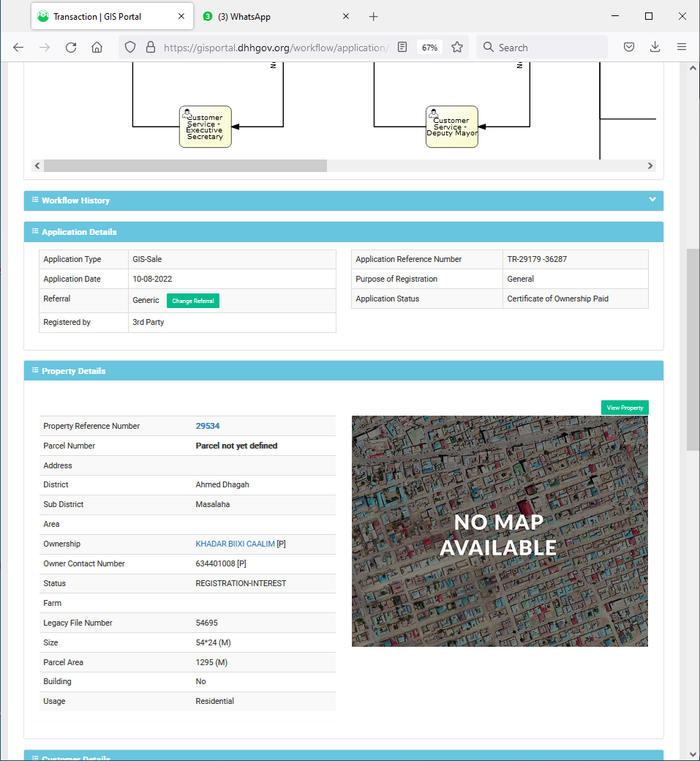This screenshot has width=700, height=761.
Task: Click the View Property button
Action: tap(625, 408)
